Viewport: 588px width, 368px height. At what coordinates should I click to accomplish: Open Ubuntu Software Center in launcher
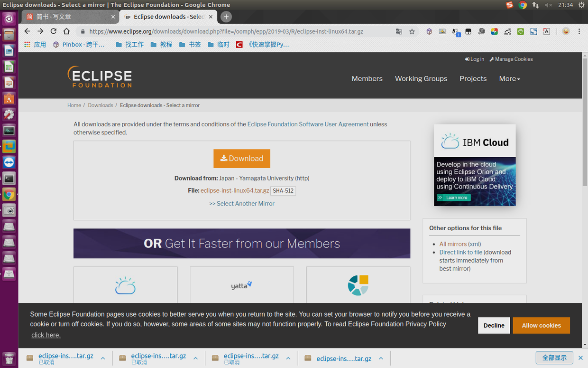pyautogui.click(x=9, y=99)
